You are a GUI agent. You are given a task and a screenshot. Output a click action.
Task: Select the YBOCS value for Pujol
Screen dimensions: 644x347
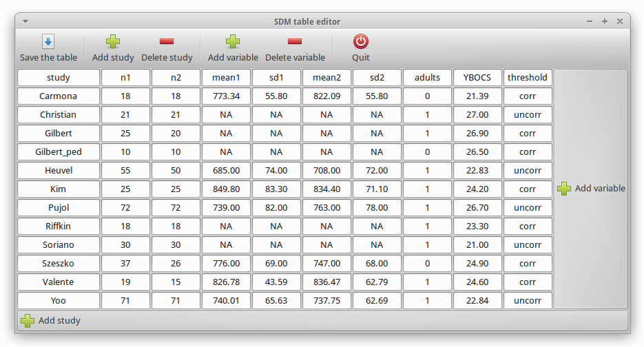click(477, 208)
